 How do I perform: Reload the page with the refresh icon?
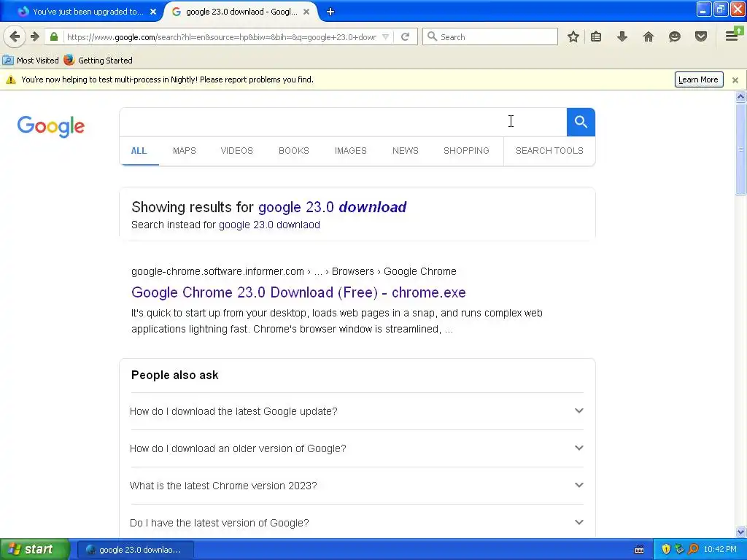405,36
